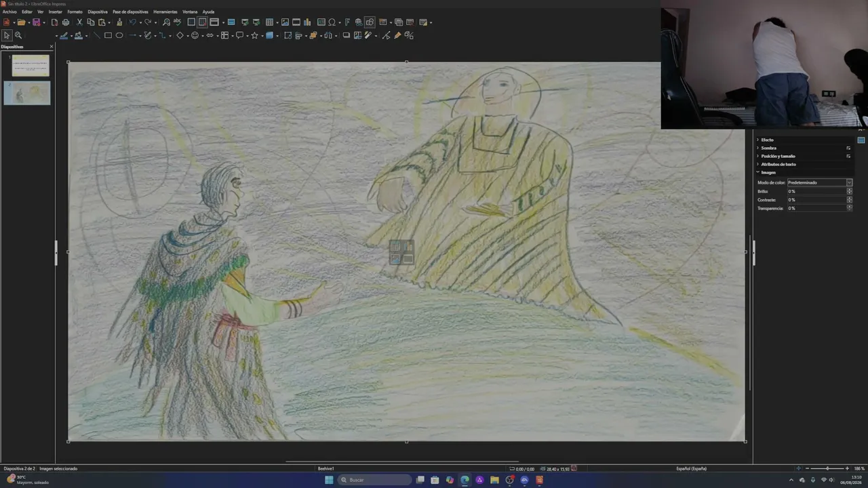The height and width of the screenshot is (488, 868).
Task: Open the Undo history dropdown arrow
Action: pyautogui.click(x=140, y=23)
